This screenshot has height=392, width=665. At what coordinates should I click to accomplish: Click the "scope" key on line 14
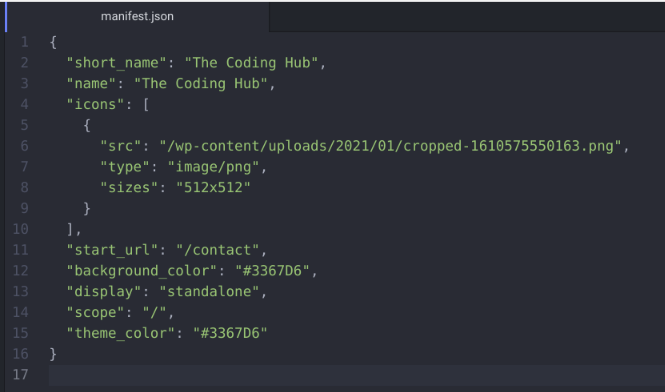[x=95, y=312]
